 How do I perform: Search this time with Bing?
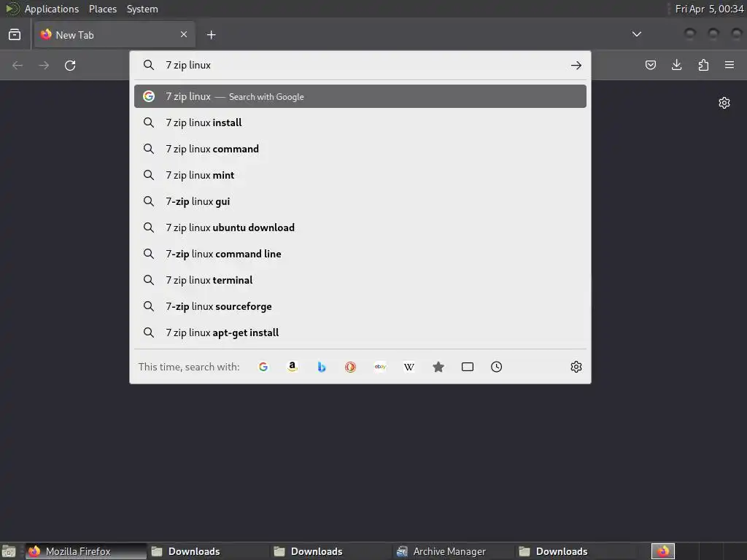pos(322,367)
